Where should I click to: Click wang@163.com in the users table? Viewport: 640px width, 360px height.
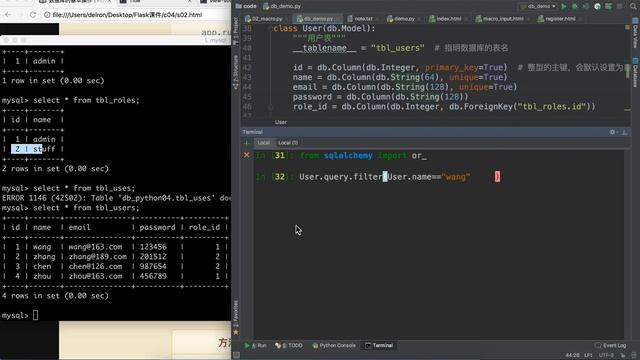pos(95,247)
